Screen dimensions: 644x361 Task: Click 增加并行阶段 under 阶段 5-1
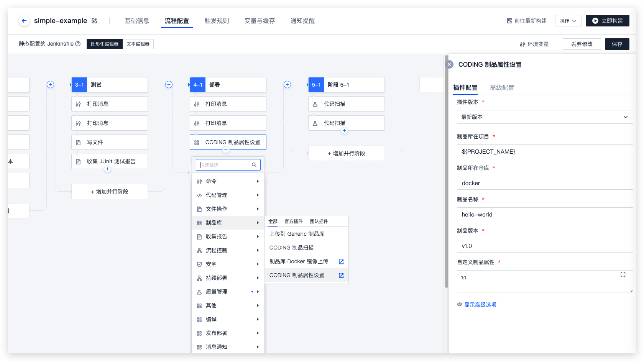tap(347, 153)
